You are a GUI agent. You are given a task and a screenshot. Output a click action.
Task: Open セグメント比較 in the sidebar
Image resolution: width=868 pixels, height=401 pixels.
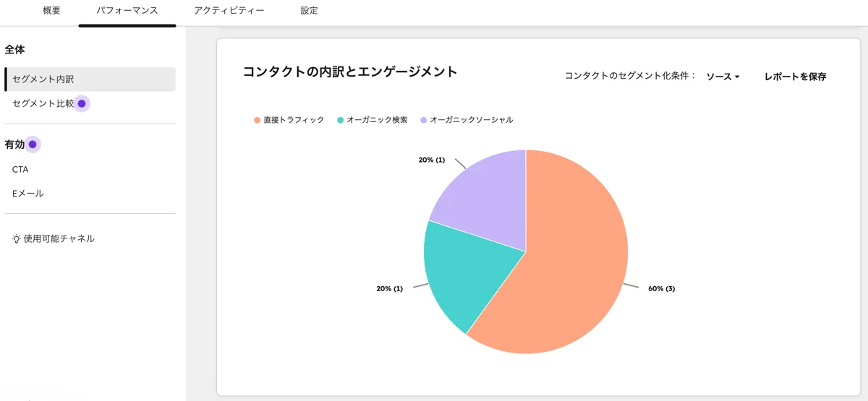tap(43, 103)
